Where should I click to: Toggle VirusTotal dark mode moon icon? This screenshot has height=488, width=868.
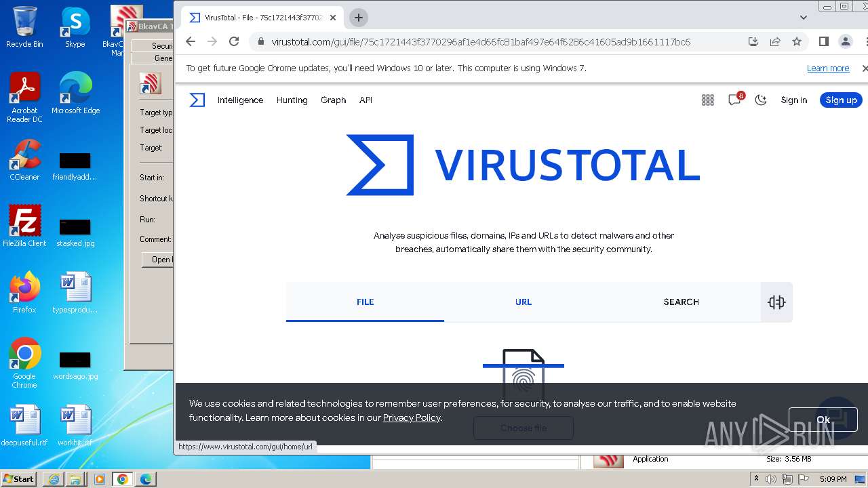point(761,100)
